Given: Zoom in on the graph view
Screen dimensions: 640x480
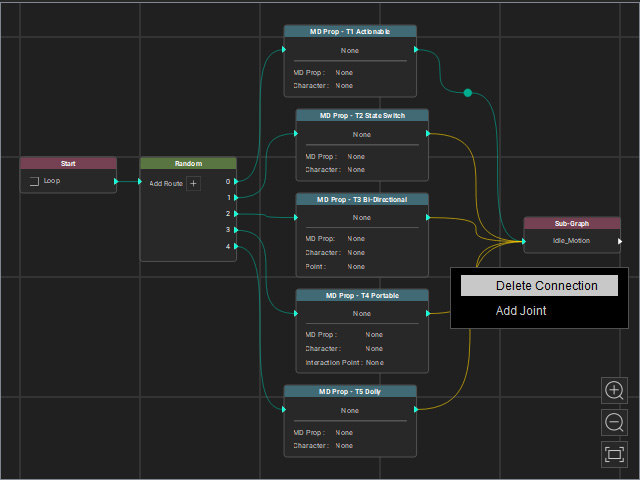Looking at the screenshot, I should tap(614, 391).
